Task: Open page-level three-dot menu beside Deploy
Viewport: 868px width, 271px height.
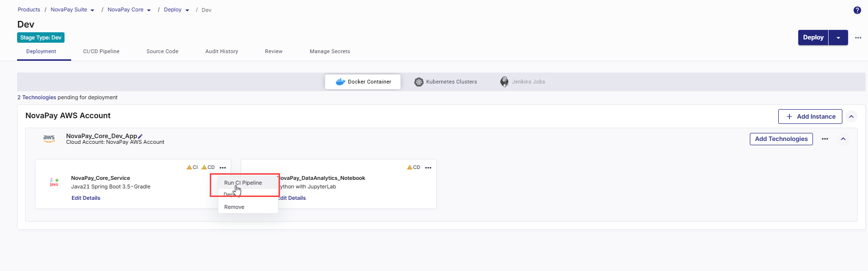Action: 858,37
